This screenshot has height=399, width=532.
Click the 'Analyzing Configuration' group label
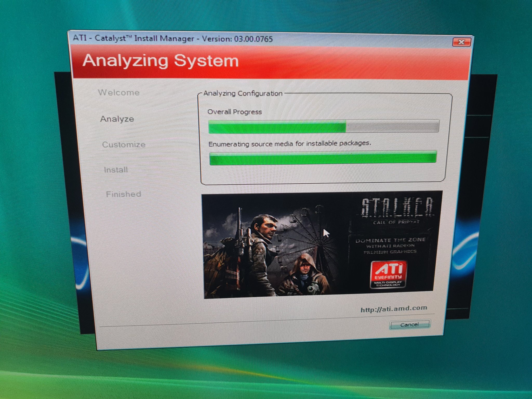(243, 93)
